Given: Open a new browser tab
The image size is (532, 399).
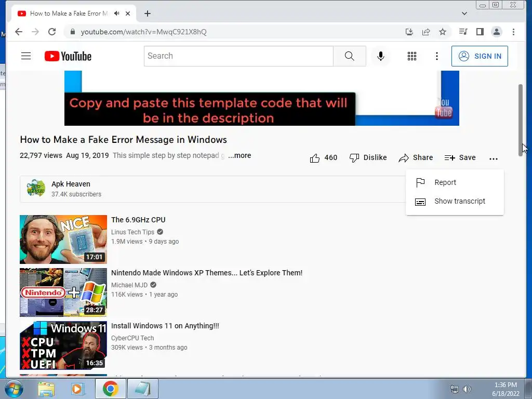Looking at the screenshot, I should [x=147, y=14].
